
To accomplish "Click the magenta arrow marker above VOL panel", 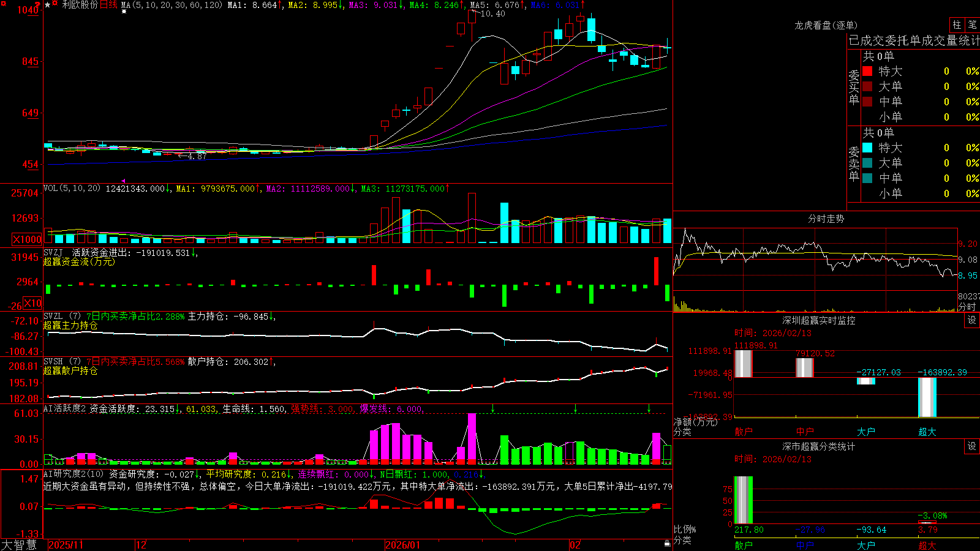I will tap(123, 181).
